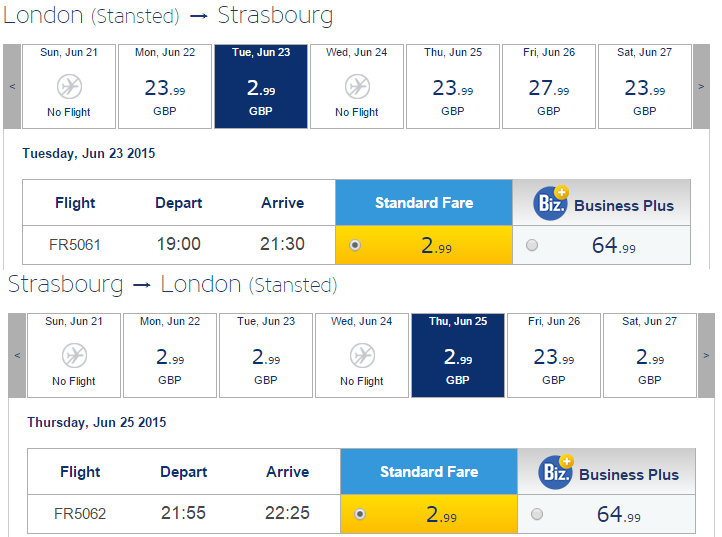Viewport: 722px width, 537px height.
Task: Show later outbound dates with right arrow
Action: pos(701,87)
